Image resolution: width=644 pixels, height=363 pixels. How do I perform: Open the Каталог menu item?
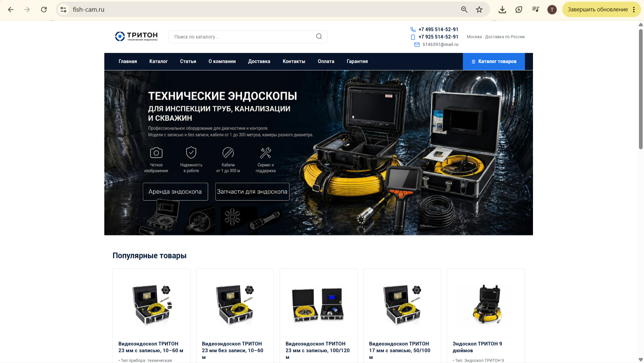tap(158, 61)
